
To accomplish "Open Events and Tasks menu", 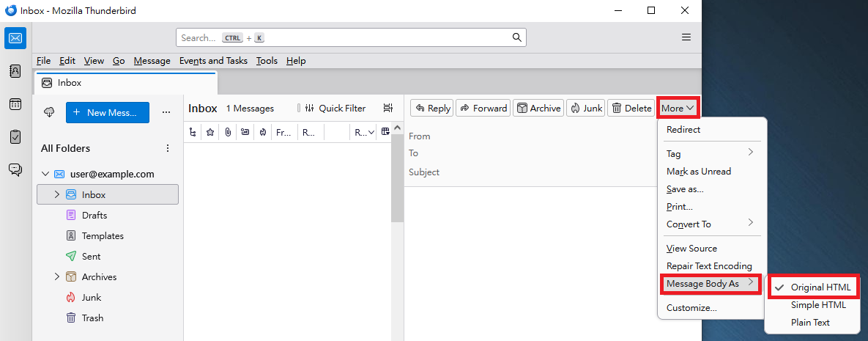I will coord(213,61).
